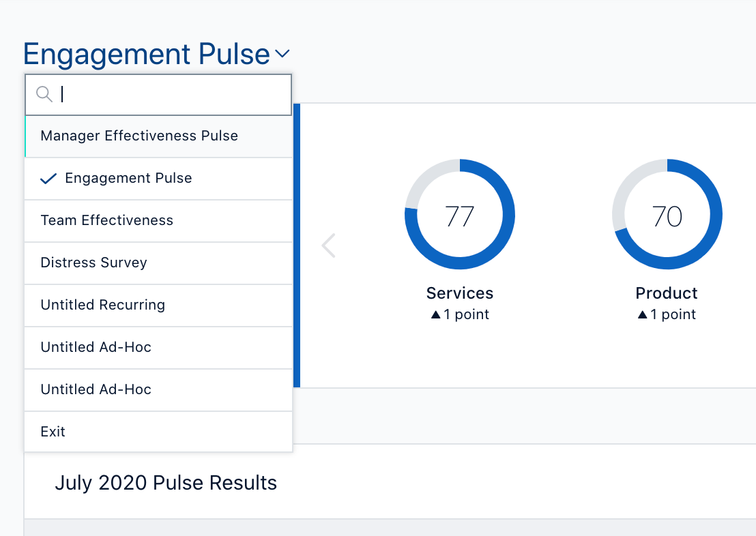Click the checkmark beside Engagement Pulse

coord(48,179)
